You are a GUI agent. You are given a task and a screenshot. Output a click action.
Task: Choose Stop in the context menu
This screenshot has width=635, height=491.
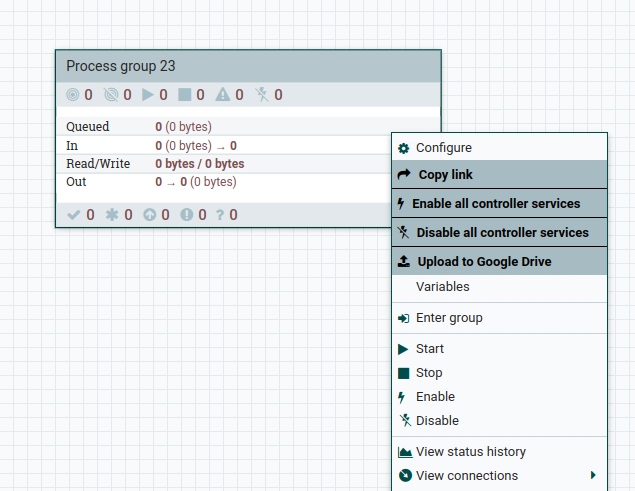(x=428, y=373)
